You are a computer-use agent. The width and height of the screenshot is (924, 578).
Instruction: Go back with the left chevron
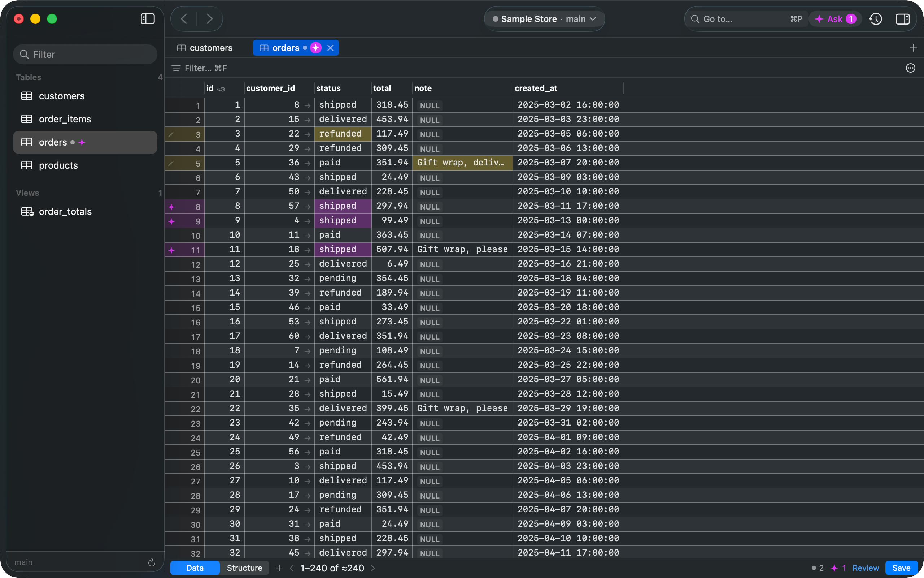184,19
